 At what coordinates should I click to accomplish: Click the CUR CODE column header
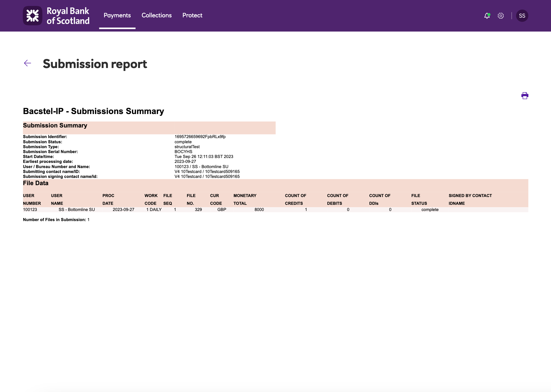coord(216,199)
